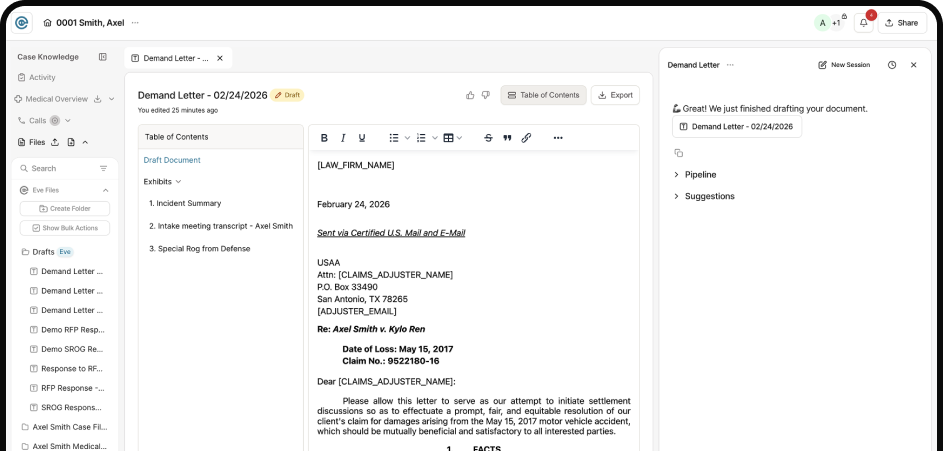Download the Medical Overview
Image resolution: width=943 pixels, height=451 pixels.
(x=98, y=99)
